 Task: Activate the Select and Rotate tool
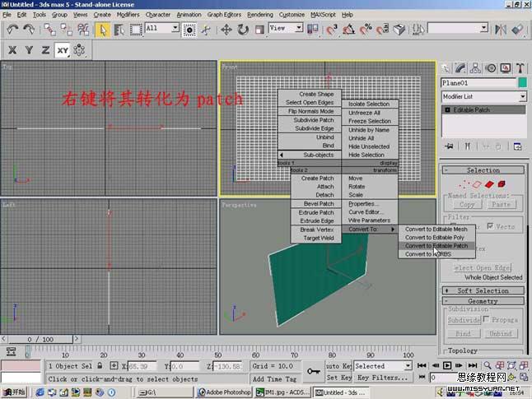243,30
